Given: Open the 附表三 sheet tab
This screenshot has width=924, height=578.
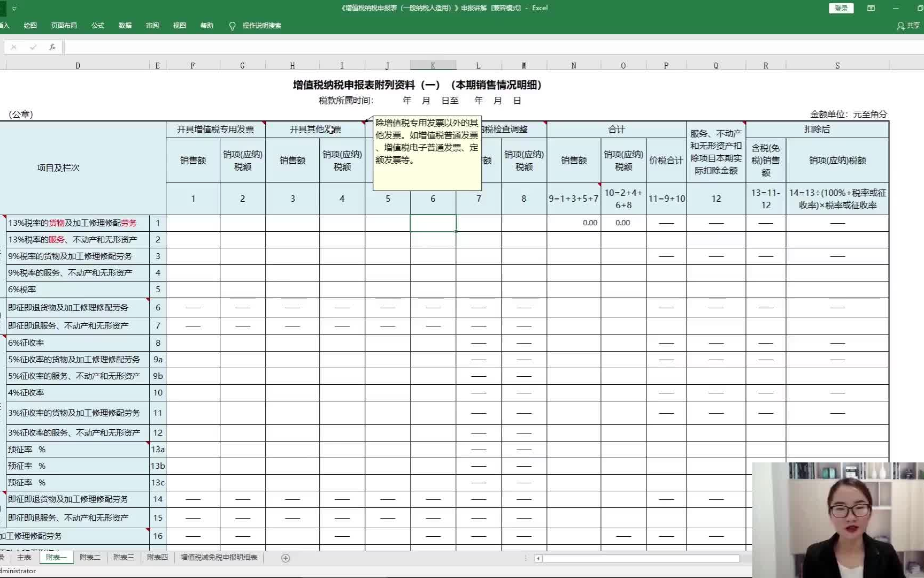Looking at the screenshot, I should 123,557.
